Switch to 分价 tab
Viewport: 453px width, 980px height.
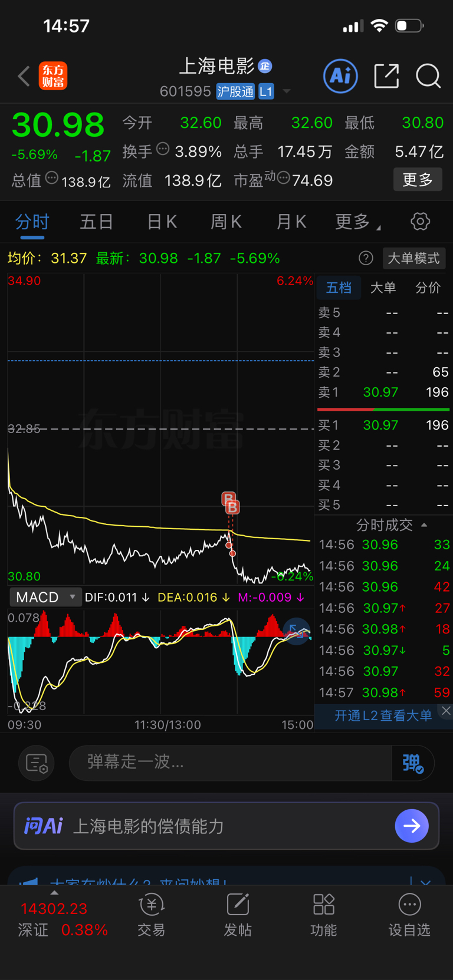tap(428, 288)
